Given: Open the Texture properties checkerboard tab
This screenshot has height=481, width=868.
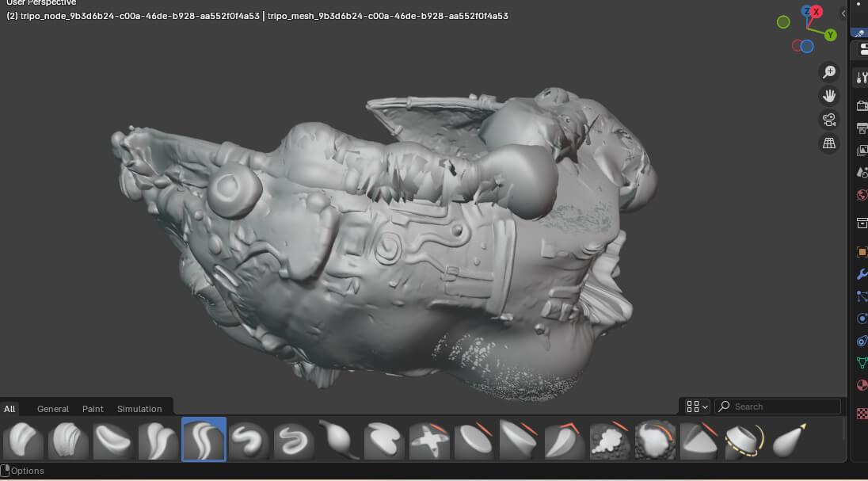Looking at the screenshot, I should [x=862, y=413].
